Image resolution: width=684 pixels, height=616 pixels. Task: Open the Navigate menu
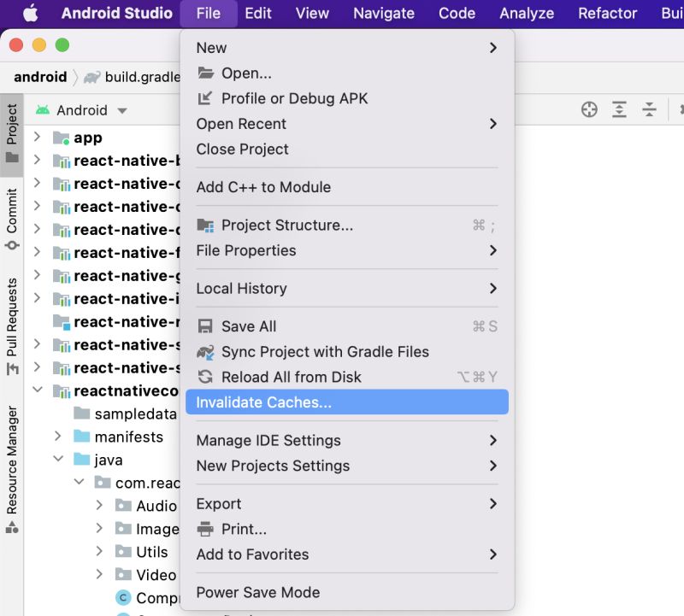[x=384, y=13]
